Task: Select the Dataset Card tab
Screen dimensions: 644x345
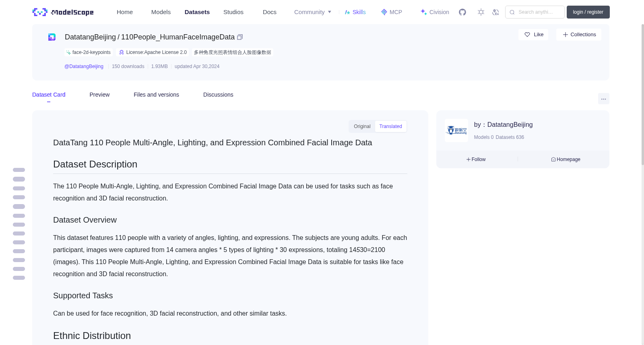Action: pos(49,95)
